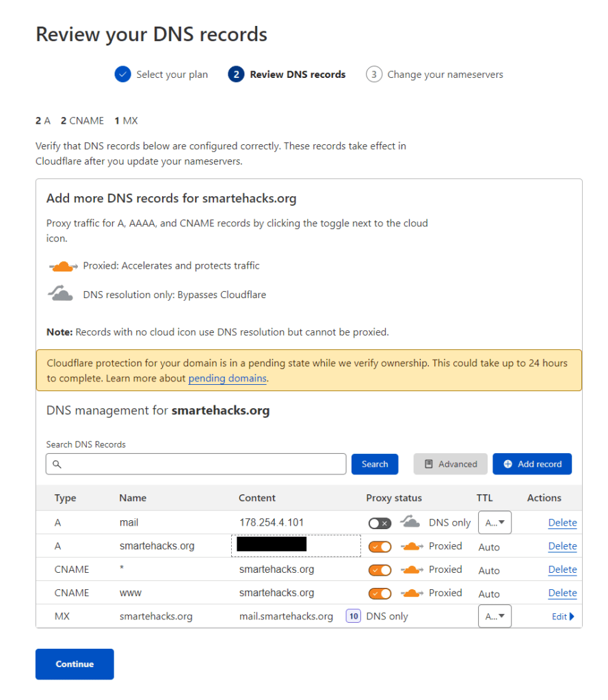Click the redacted IP content field

(x=295, y=546)
